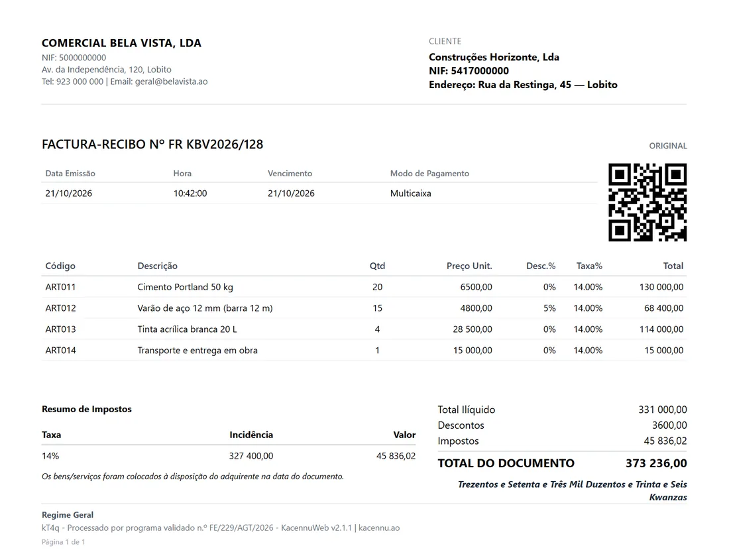Click the Impostos label
Viewport: 729px width, 560px height.
(458, 441)
